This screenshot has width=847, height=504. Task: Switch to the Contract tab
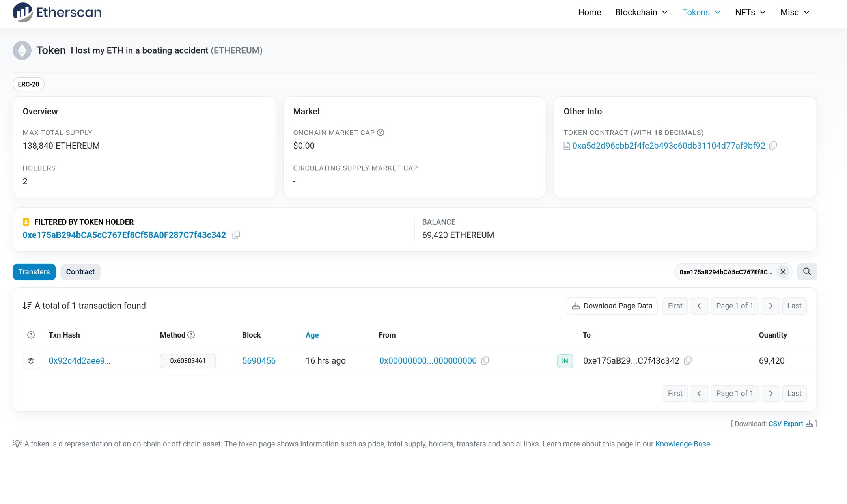[80, 272]
